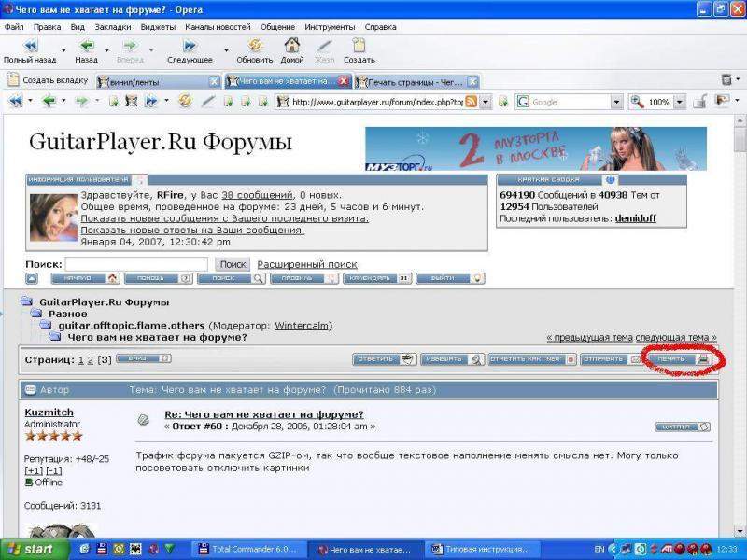Viewport: 747px width, 560px height.
Task: Click the МузТорг banner advertisement
Action: pos(535,148)
